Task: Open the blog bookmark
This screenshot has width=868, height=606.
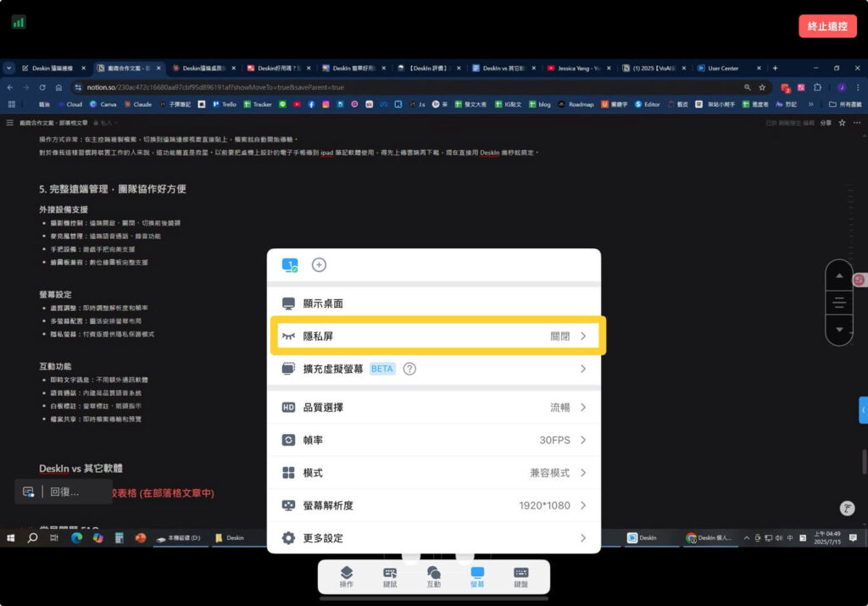Action: pyautogui.click(x=540, y=104)
